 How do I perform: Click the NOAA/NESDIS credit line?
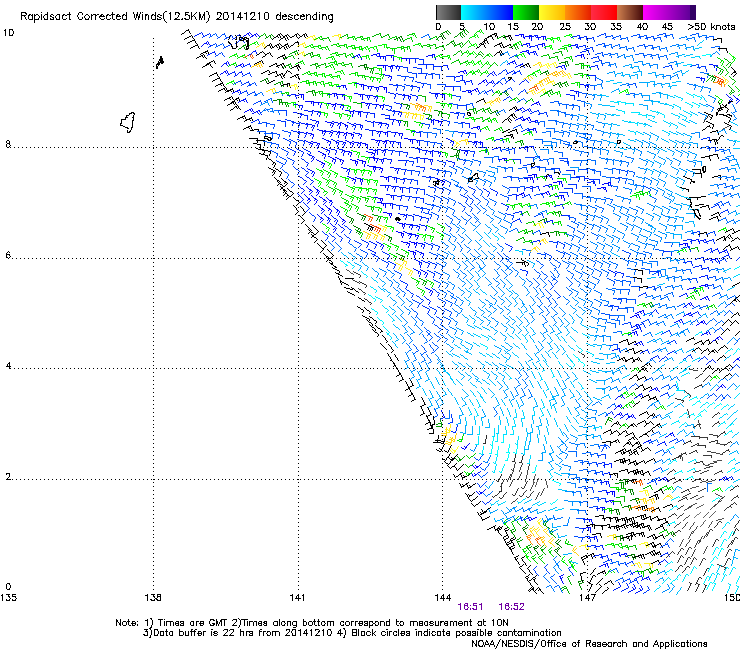589,644
